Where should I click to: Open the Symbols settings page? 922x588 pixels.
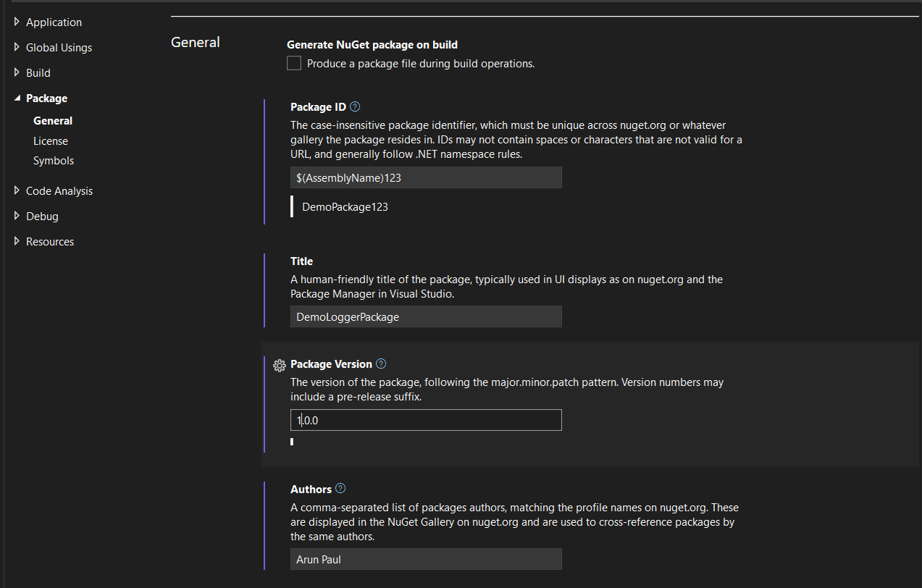pyautogui.click(x=54, y=161)
